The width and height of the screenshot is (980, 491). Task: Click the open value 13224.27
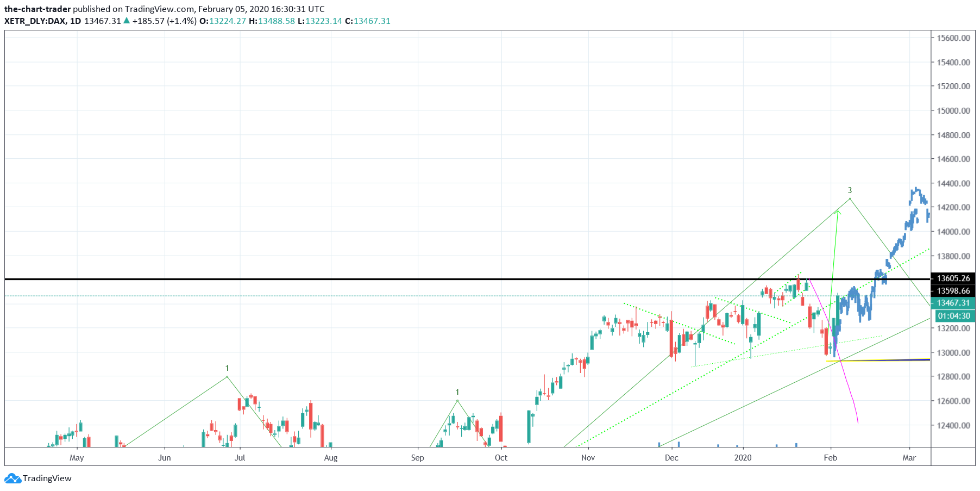point(228,21)
